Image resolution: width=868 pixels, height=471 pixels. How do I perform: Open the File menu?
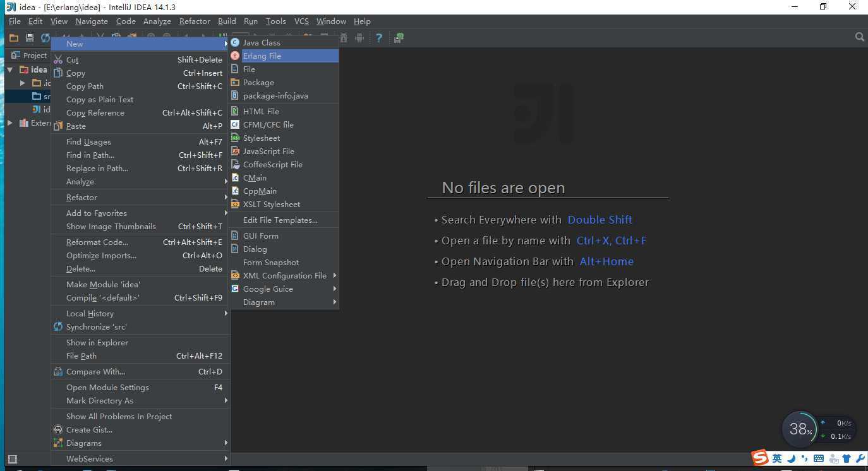tap(15, 21)
